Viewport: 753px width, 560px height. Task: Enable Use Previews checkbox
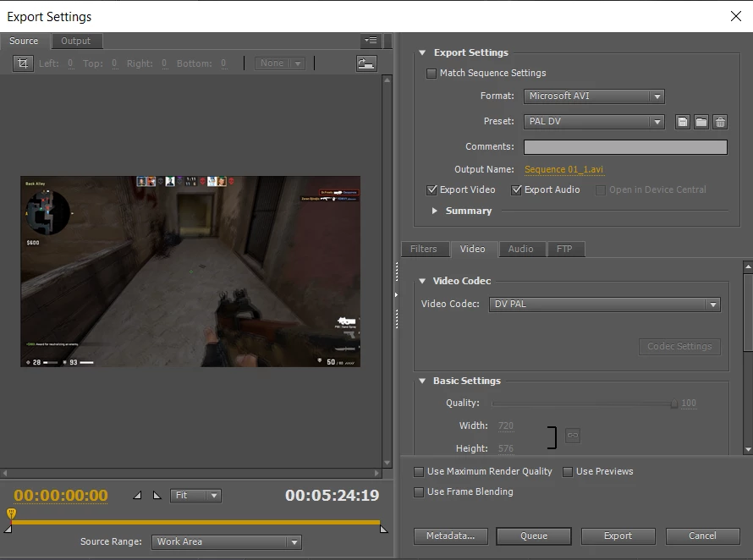[x=568, y=472]
